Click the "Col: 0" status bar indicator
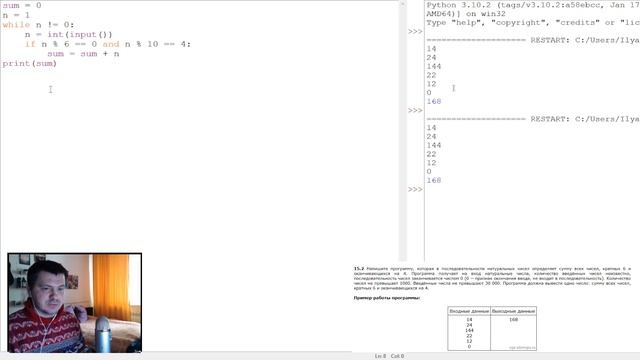 click(x=397, y=356)
